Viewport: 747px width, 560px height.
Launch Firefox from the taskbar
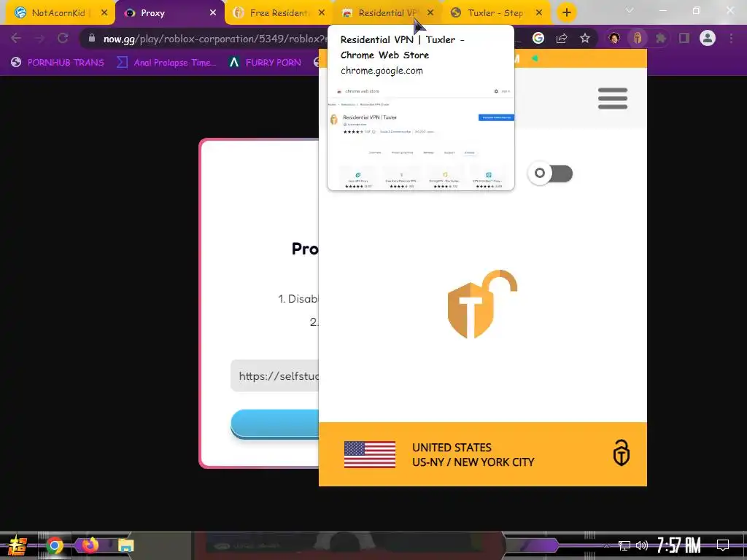[x=90, y=545]
